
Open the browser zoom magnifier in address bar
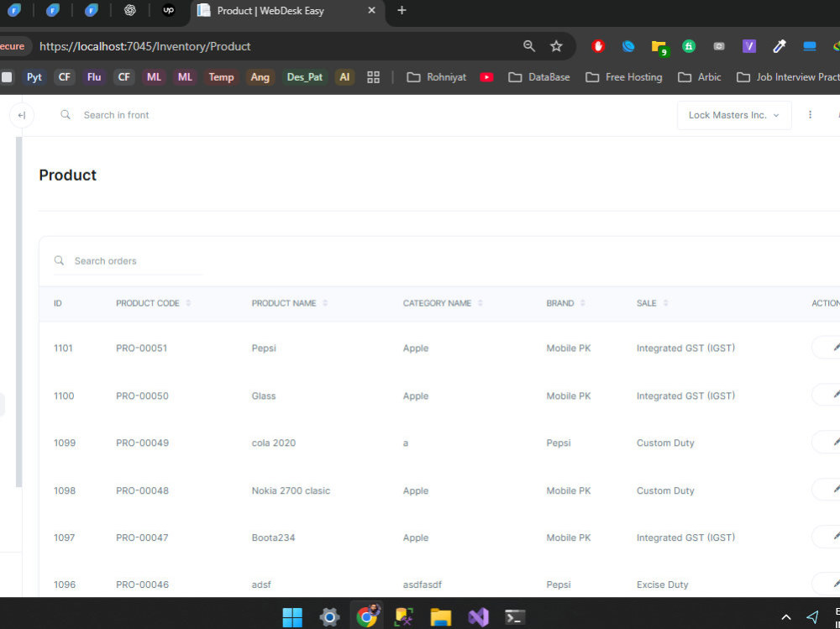point(529,46)
